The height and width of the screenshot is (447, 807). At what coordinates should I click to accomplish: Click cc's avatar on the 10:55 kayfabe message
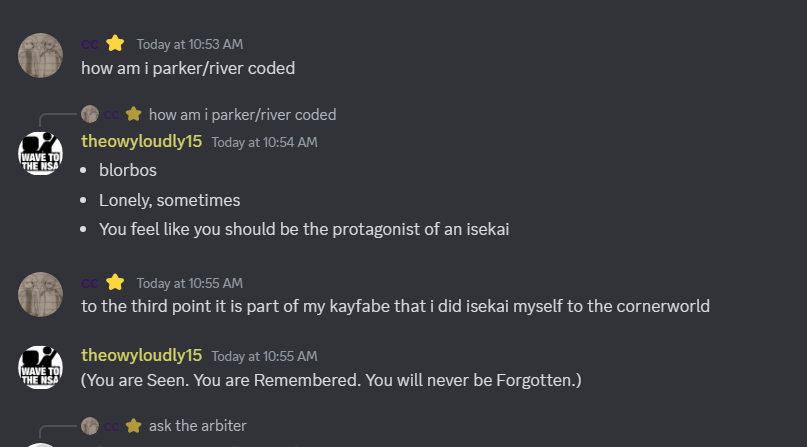[40, 295]
